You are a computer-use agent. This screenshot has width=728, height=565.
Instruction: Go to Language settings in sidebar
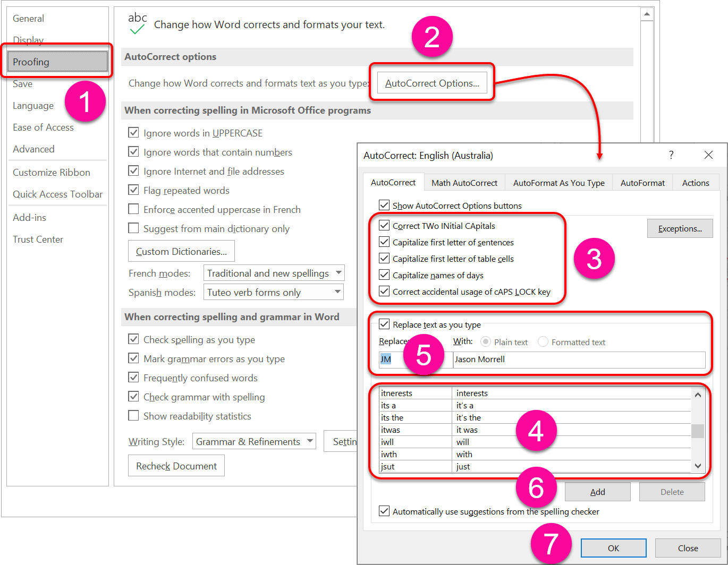click(x=33, y=106)
